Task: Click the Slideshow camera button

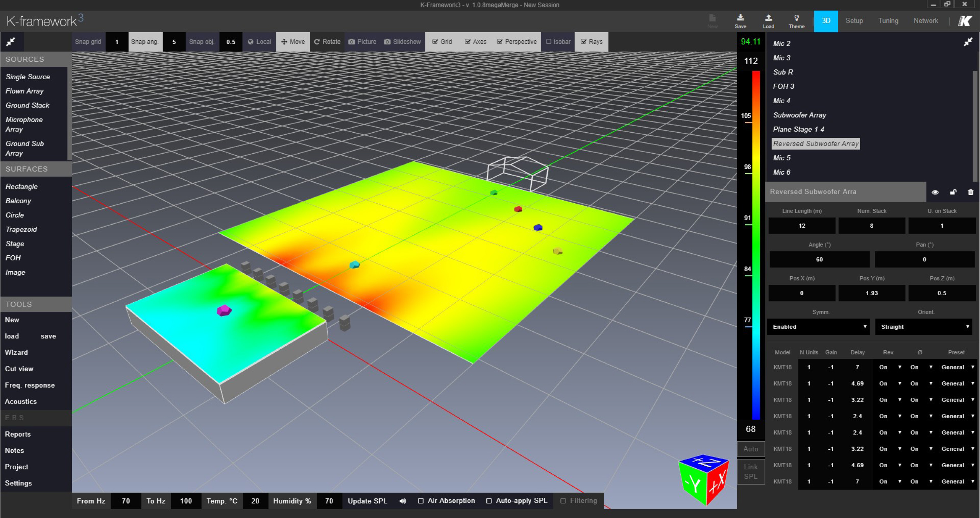Action: pos(402,42)
